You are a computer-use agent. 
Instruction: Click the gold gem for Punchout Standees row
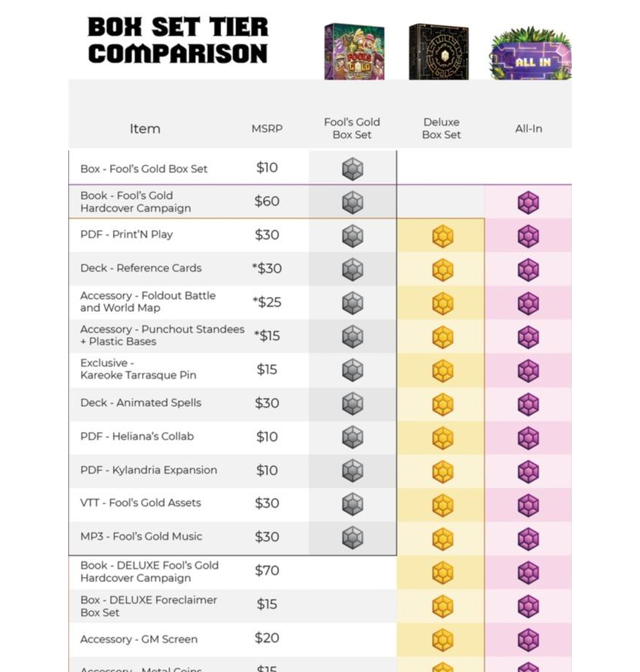(x=443, y=337)
